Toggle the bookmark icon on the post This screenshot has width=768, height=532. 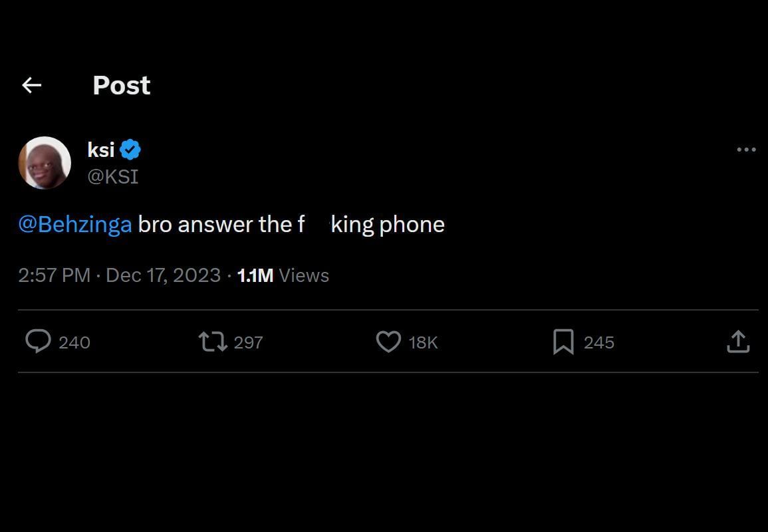coord(563,342)
